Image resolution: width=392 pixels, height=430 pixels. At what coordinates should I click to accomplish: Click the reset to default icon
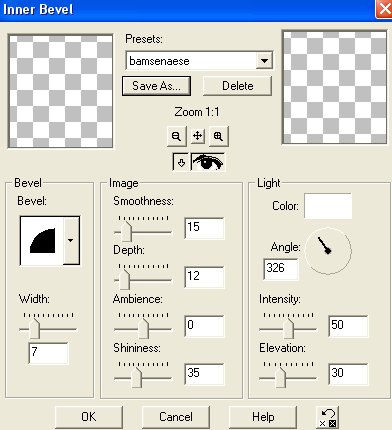pos(327,417)
